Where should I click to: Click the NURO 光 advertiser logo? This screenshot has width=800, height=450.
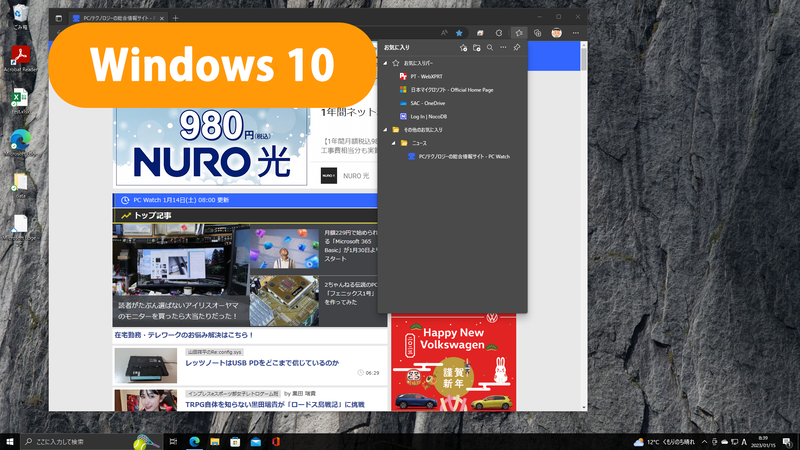tap(329, 176)
